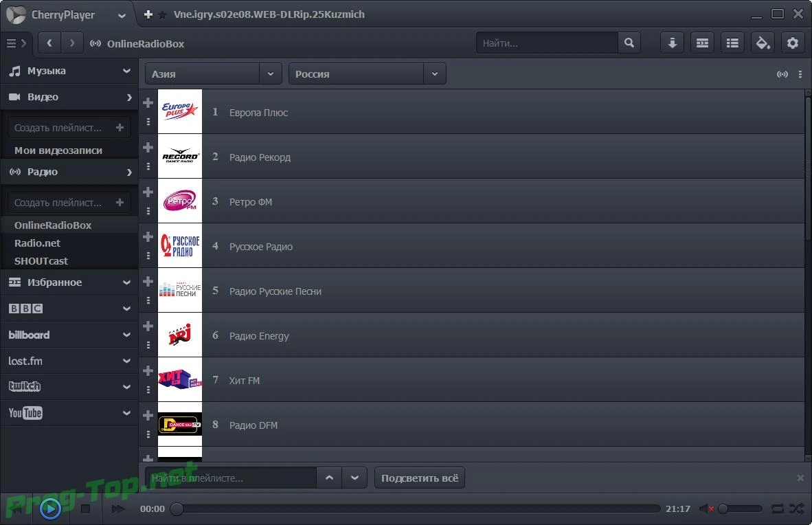Expand the CherryPlayer title dropdown arrow

point(122,16)
